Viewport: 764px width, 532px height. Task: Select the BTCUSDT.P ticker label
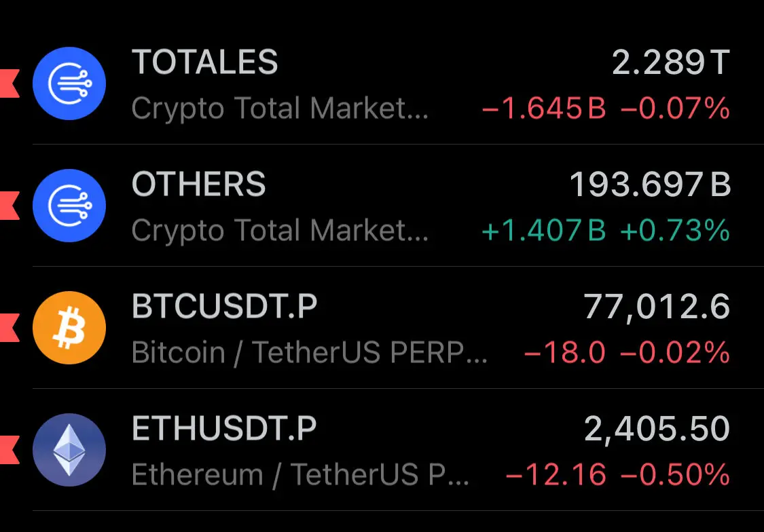(225, 306)
